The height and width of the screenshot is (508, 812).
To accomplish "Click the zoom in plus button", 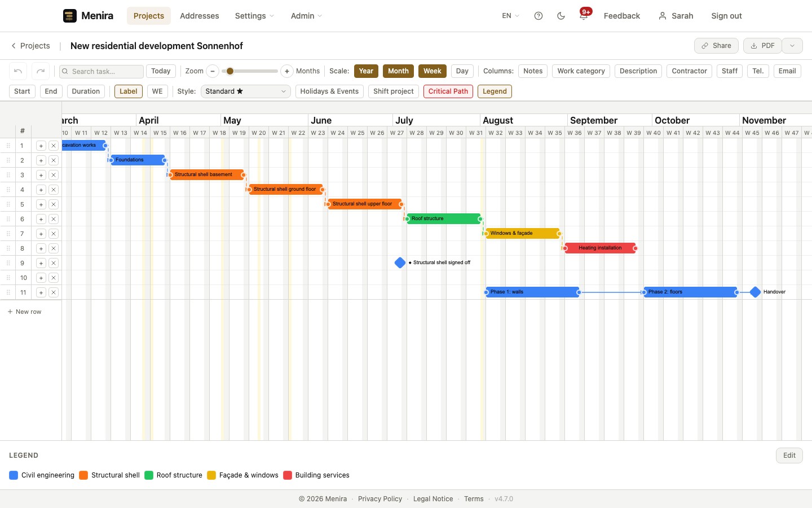I will pos(287,71).
